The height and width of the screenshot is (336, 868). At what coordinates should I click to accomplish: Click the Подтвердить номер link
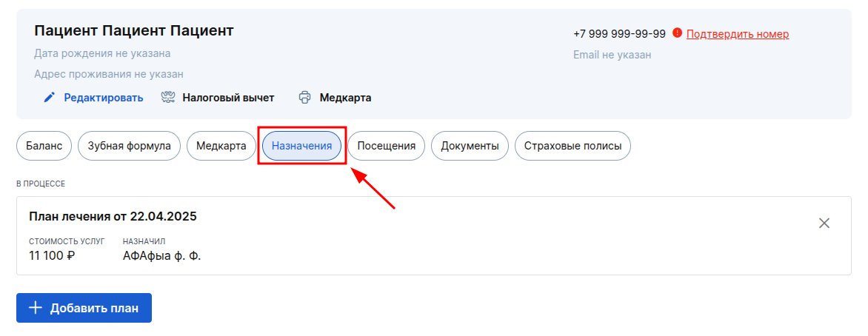[x=738, y=34]
